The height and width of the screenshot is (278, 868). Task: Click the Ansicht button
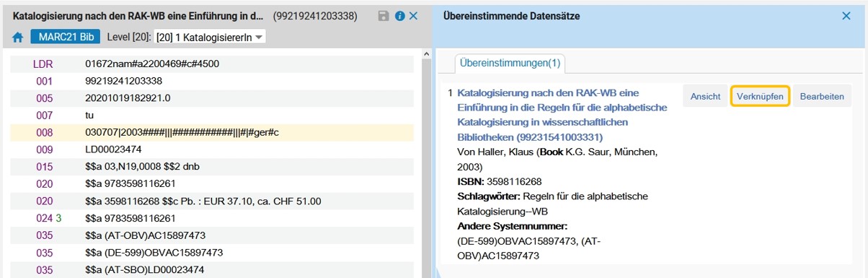(x=706, y=96)
